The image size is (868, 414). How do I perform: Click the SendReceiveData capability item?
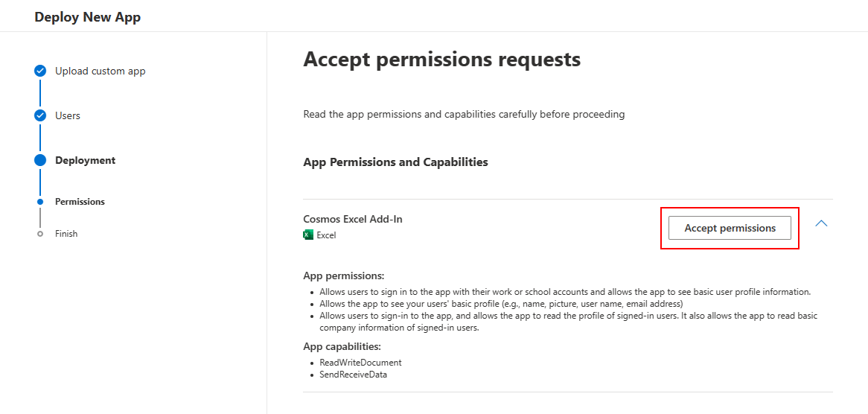[353, 375]
